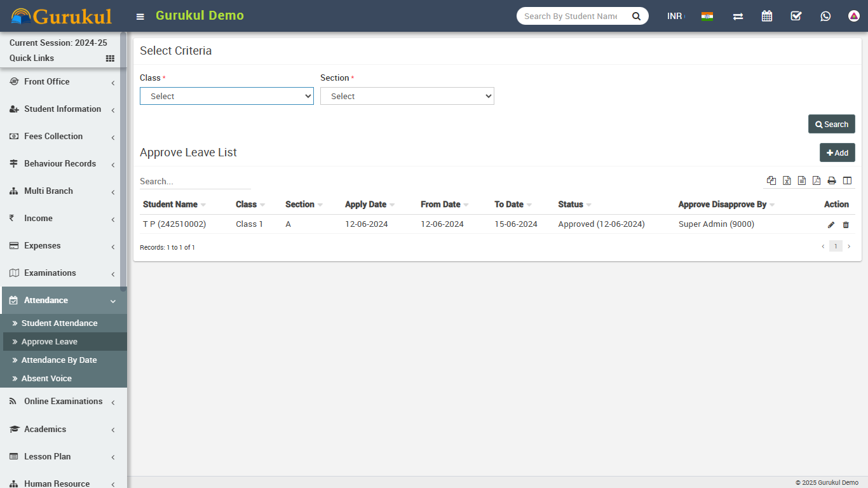The width and height of the screenshot is (868, 488).
Task: Sort table by Apply Date column
Action: pos(366,205)
